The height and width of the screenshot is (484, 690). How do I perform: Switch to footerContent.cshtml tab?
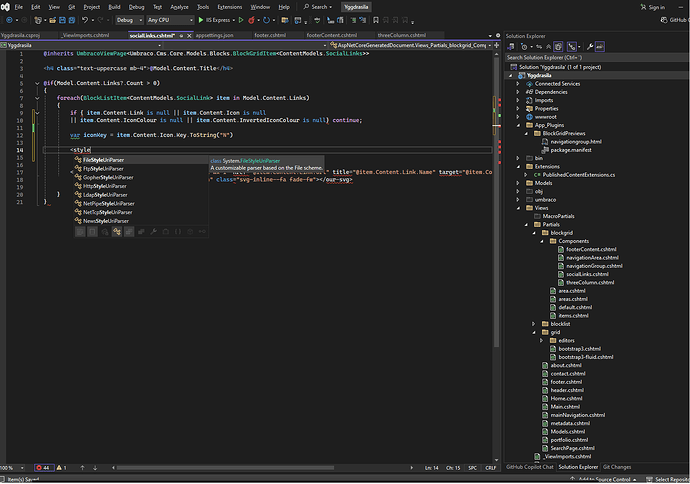[331, 35]
